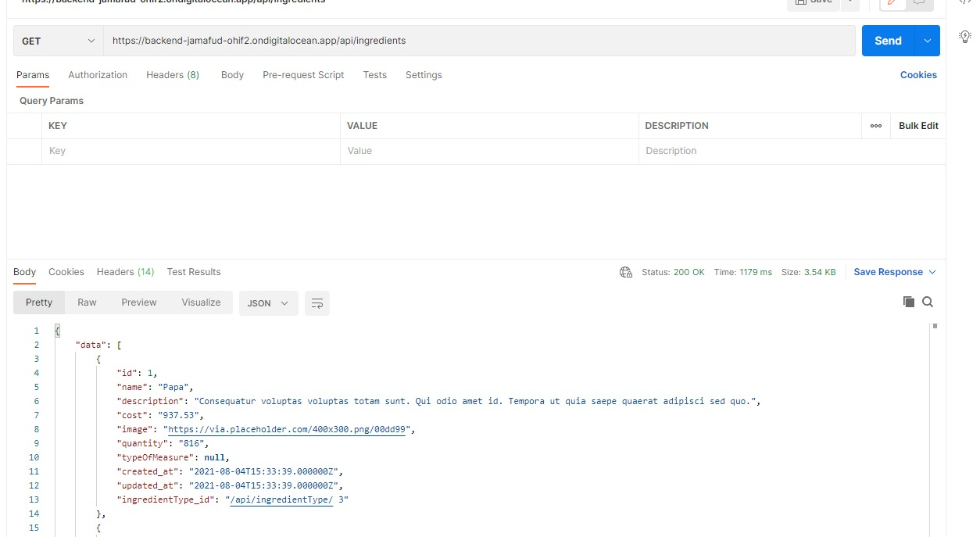The height and width of the screenshot is (537, 980).
Task: Click the more options icon in params header
Action: [x=875, y=125]
